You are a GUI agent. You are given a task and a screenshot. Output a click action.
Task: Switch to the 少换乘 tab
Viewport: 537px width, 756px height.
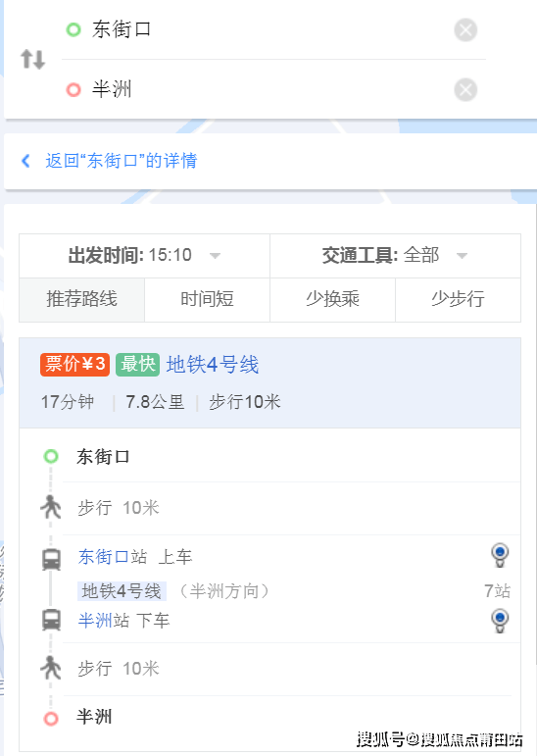[332, 299]
